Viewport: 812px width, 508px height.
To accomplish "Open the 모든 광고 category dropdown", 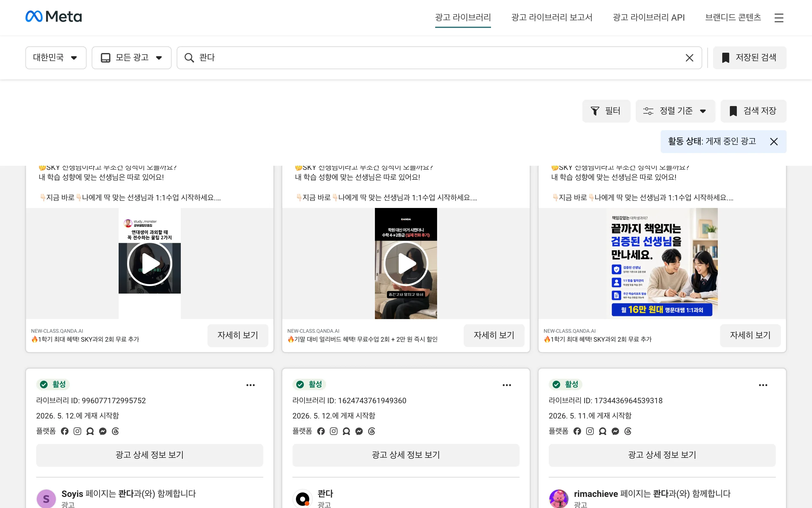I will tap(132, 58).
